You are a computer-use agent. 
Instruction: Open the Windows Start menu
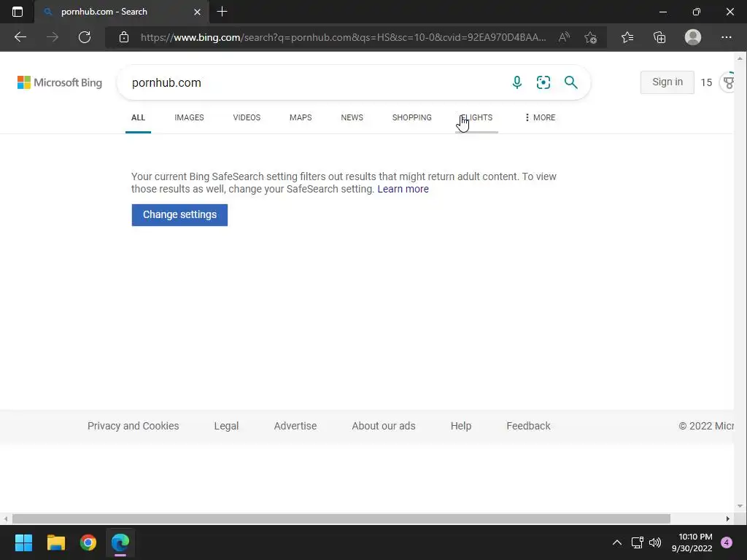(x=23, y=542)
